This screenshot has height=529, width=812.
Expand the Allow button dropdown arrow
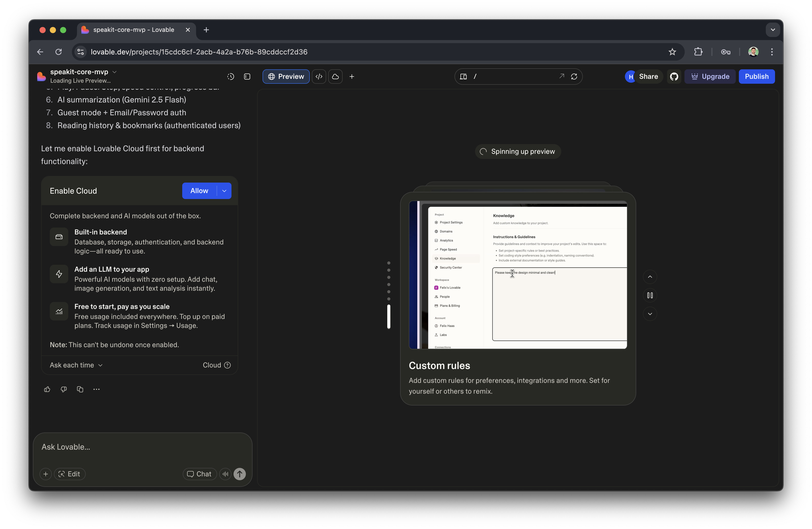[224, 191]
